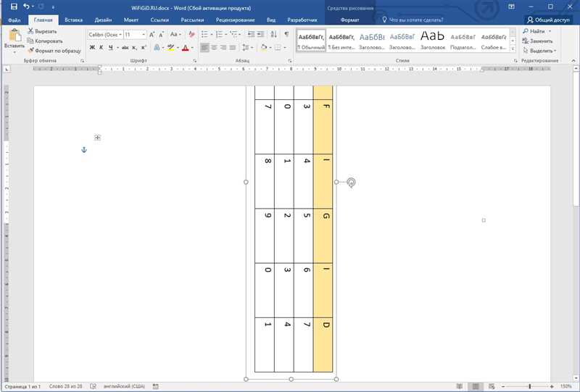Click the Общий доступ button
This screenshot has width=580, height=392.
pyautogui.click(x=549, y=20)
